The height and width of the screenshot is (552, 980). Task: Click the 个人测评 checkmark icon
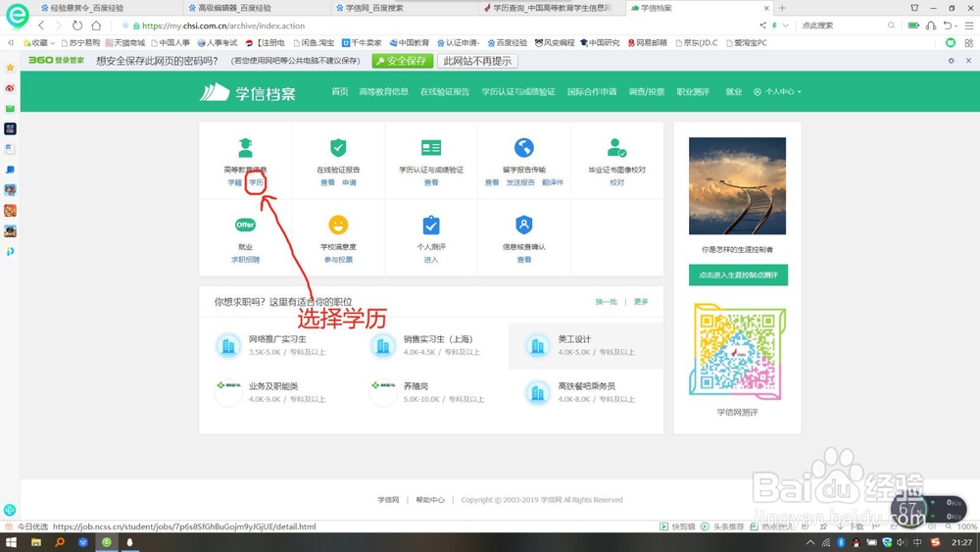[x=430, y=225]
